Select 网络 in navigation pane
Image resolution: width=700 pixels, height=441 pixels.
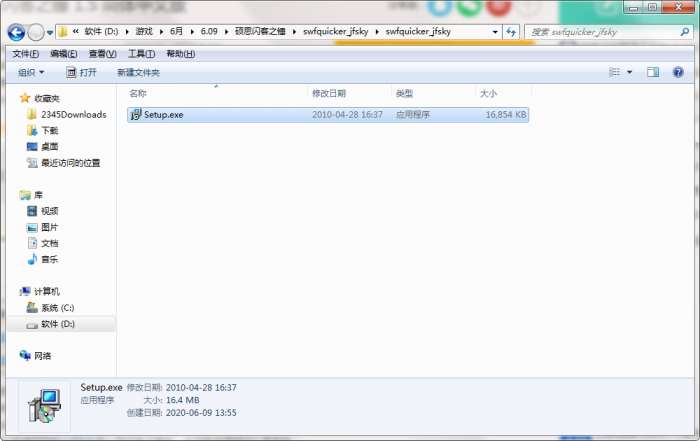point(42,356)
